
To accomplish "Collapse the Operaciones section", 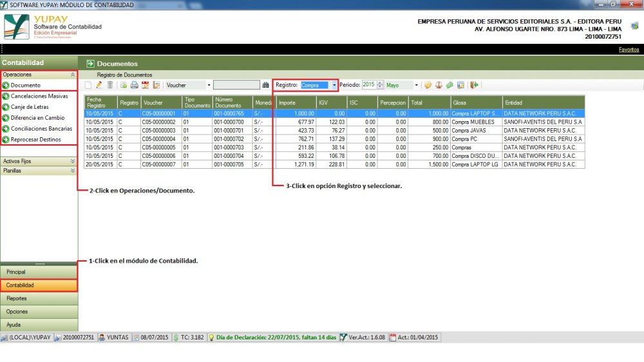I will click(73, 75).
